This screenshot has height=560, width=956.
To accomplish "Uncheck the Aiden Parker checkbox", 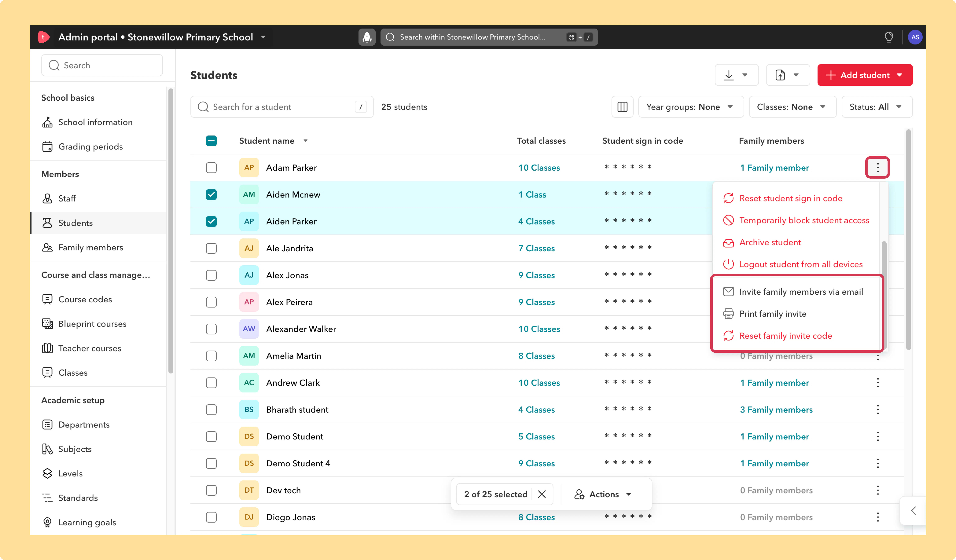I will point(211,221).
